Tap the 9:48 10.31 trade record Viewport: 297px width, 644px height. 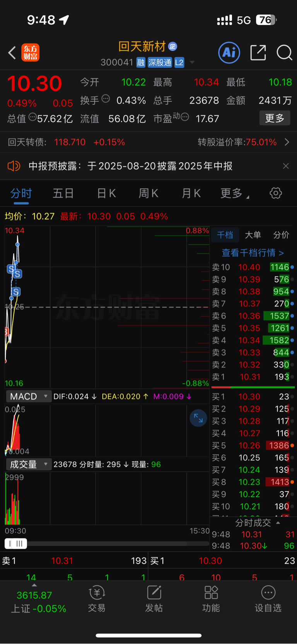click(253, 534)
